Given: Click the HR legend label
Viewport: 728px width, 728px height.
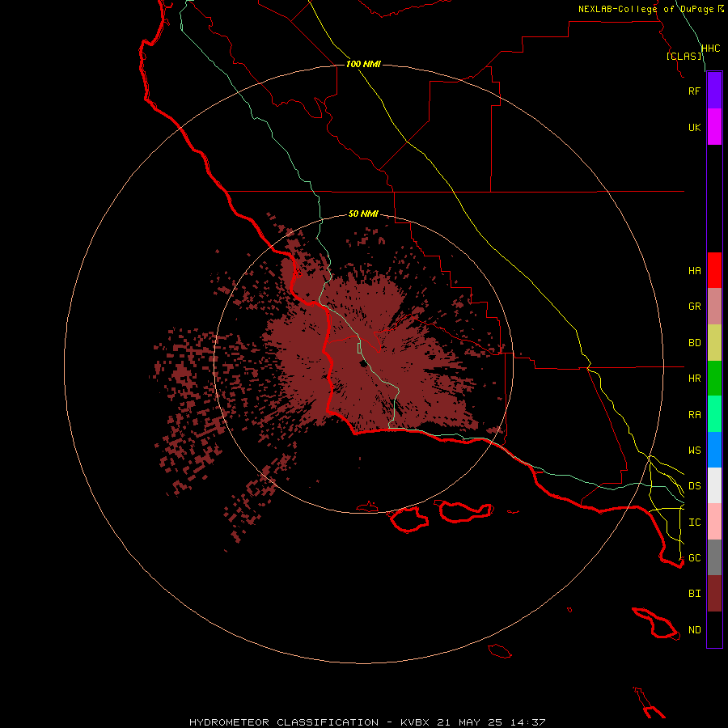Looking at the screenshot, I should tap(694, 379).
